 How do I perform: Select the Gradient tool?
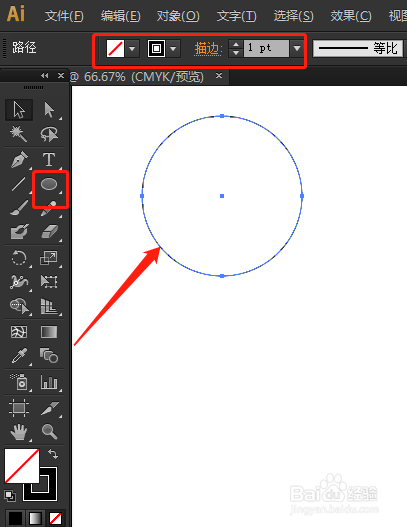pos(49,332)
